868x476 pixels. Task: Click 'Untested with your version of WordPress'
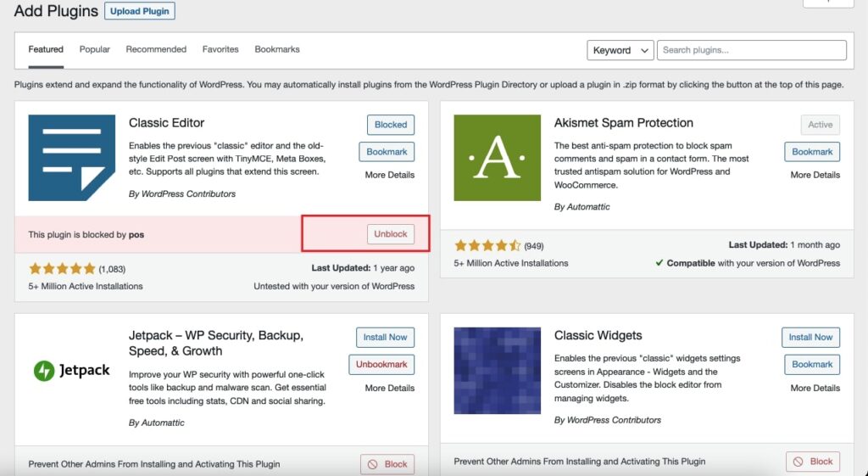334,287
